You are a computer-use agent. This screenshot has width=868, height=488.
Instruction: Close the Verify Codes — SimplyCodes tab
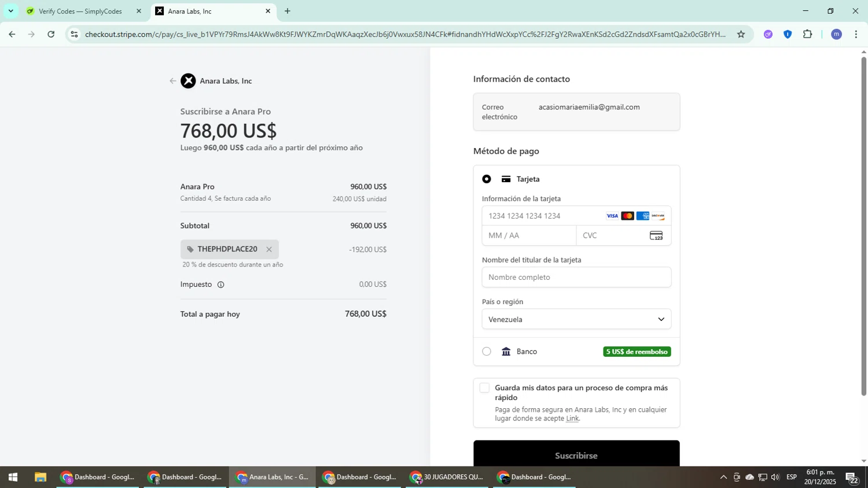[x=139, y=11]
